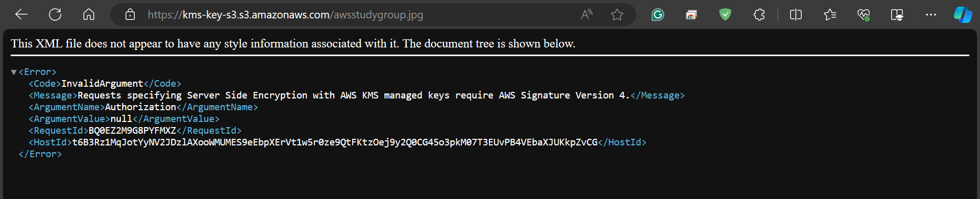Click the address bar URL

click(x=285, y=15)
